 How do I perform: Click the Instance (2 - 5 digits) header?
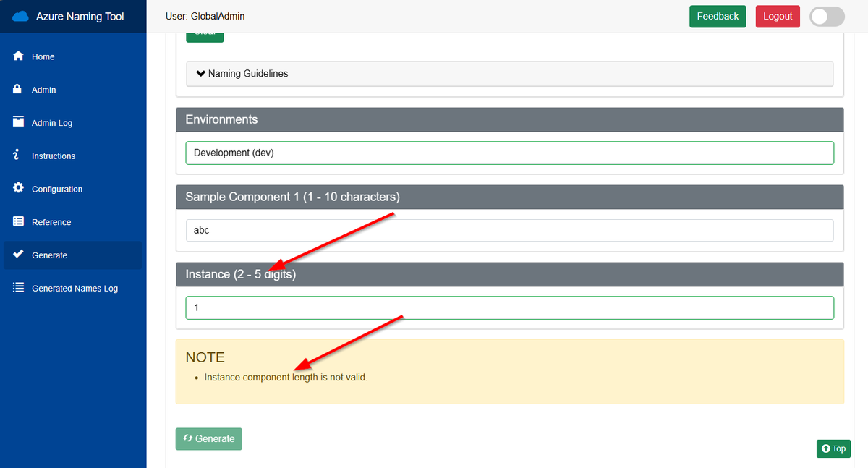click(510, 274)
